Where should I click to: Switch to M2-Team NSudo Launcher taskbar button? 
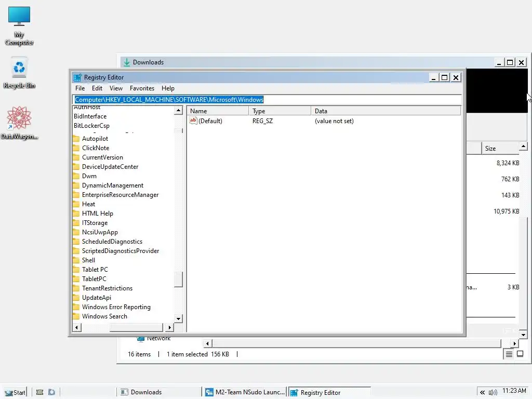[x=245, y=392]
